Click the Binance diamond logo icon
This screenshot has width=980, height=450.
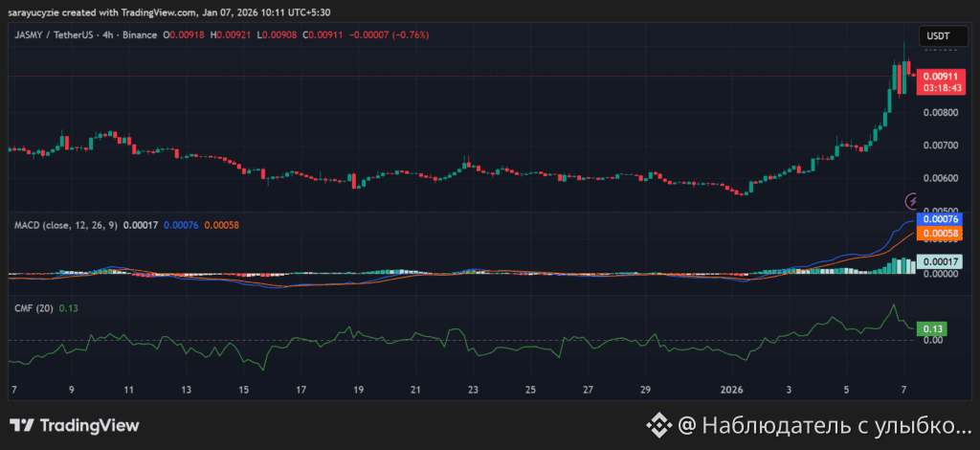click(658, 426)
